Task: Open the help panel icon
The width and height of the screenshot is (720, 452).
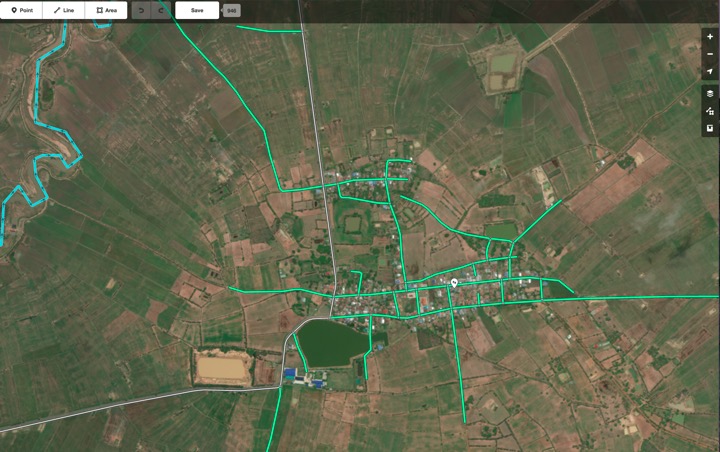Action: coord(710,128)
